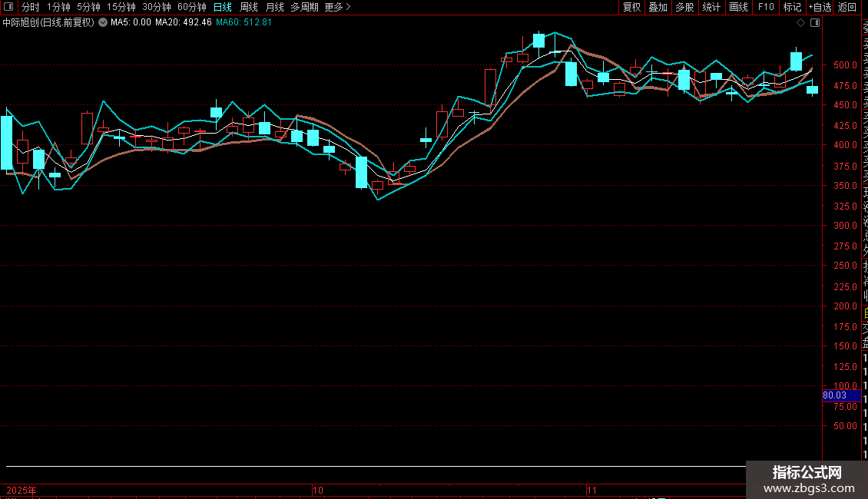Switch to 月线 monthly chart
This screenshot has height=499, width=868.
274,7
